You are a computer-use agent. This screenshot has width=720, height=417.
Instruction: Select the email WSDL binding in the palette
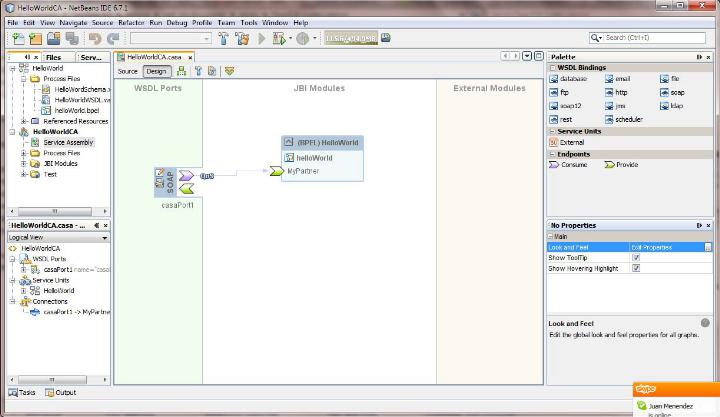(x=618, y=79)
